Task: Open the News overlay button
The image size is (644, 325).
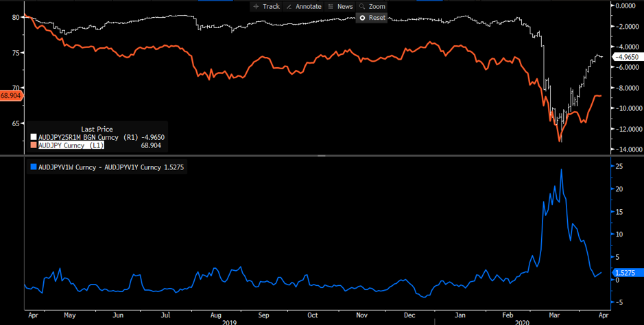Action: coord(340,7)
